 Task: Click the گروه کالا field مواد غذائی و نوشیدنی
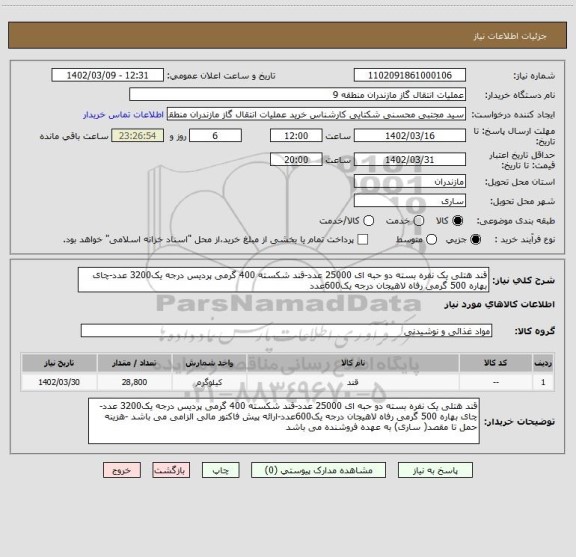pos(287,331)
